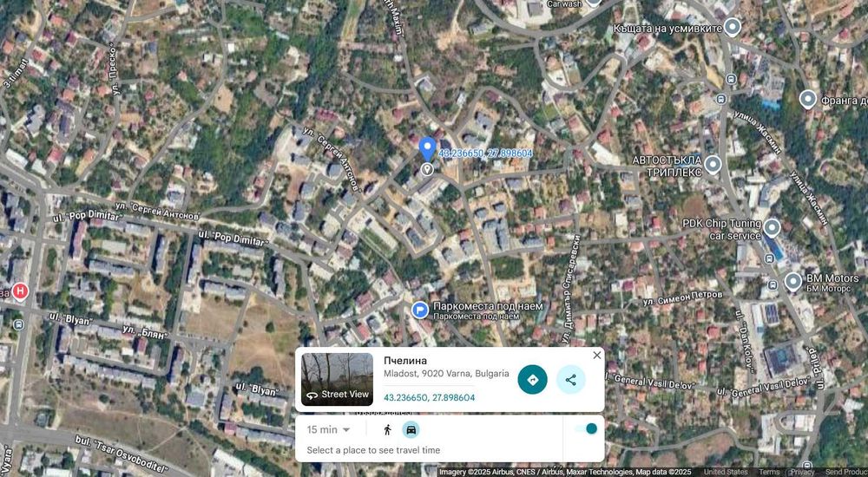Click the bus stop icon below the H marker
Image resolution: width=868 pixels, height=477 pixels.
tap(19, 324)
